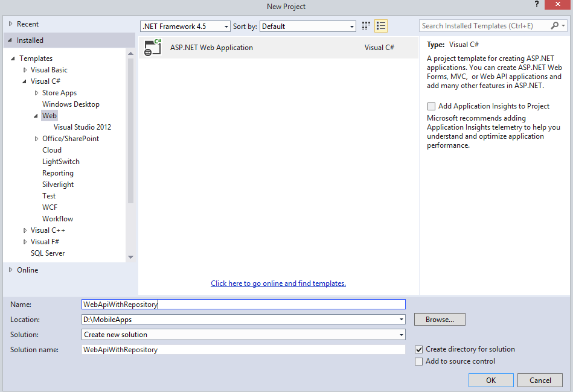This screenshot has height=392, width=573.
Task: Expand the Online section
Action: click(11, 270)
